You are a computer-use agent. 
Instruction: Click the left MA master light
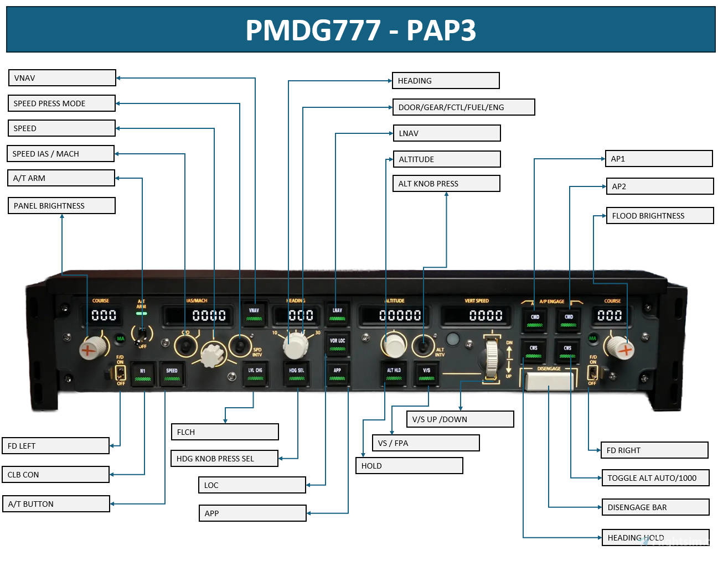point(120,338)
